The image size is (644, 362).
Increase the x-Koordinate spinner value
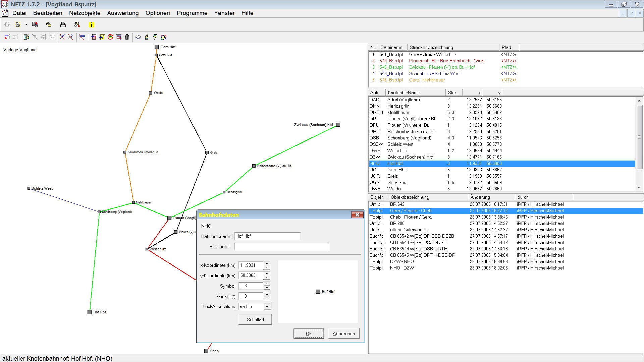click(x=267, y=263)
